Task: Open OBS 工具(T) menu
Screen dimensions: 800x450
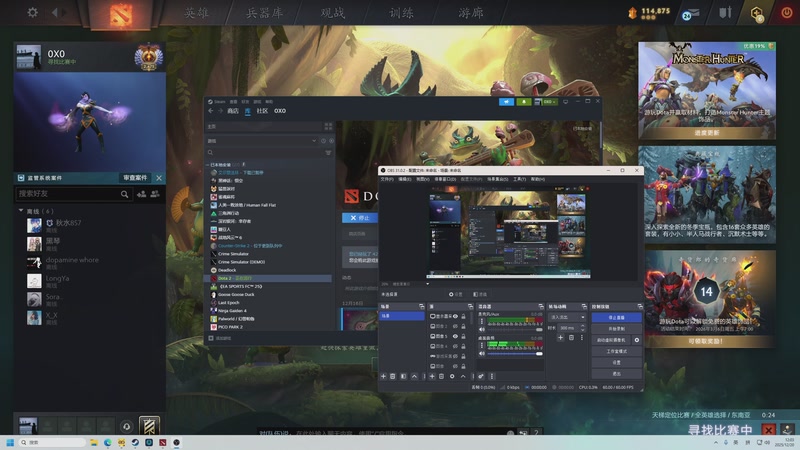Action: pyautogui.click(x=519, y=179)
